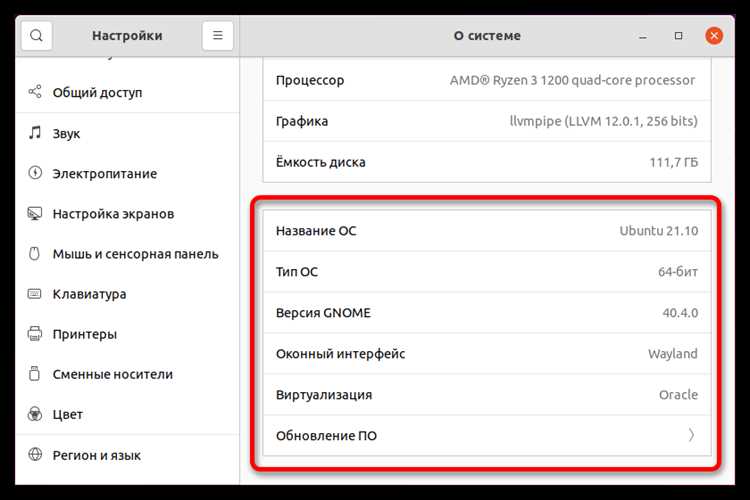Screen dimensions: 750x500
Task: Open the Общий доступ settings section
Action: [127, 92]
